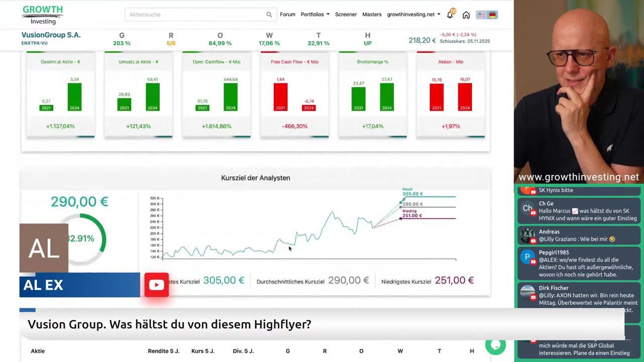The width and height of the screenshot is (644, 362).
Task: Click the magnifier search icon
Action: click(x=269, y=15)
